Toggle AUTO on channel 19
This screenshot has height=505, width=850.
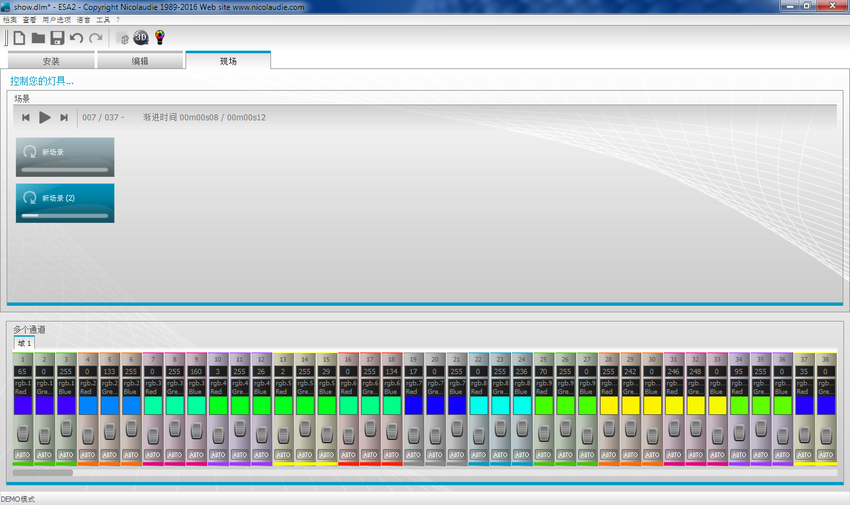point(413,455)
